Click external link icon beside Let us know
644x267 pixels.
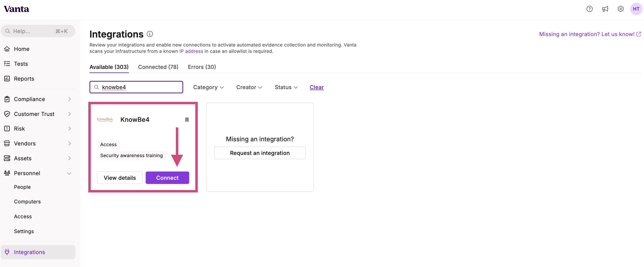(638, 34)
